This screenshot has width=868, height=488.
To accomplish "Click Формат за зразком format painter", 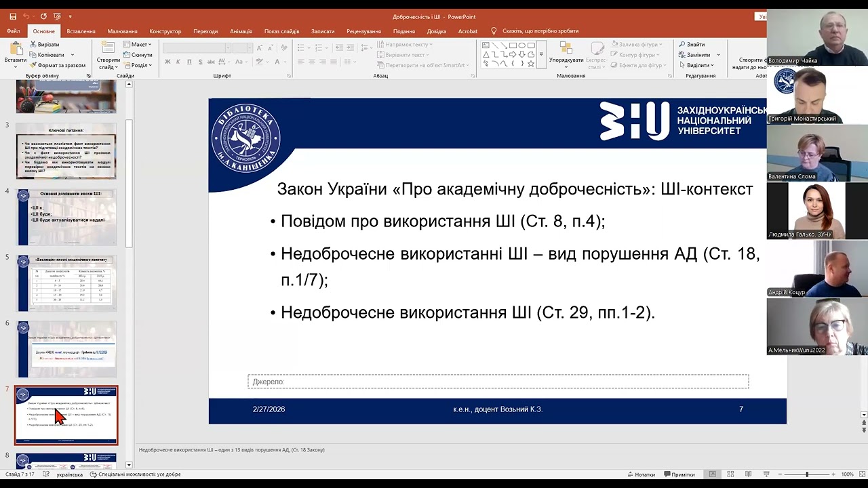I will pyautogui.click(x=58, y=65).
